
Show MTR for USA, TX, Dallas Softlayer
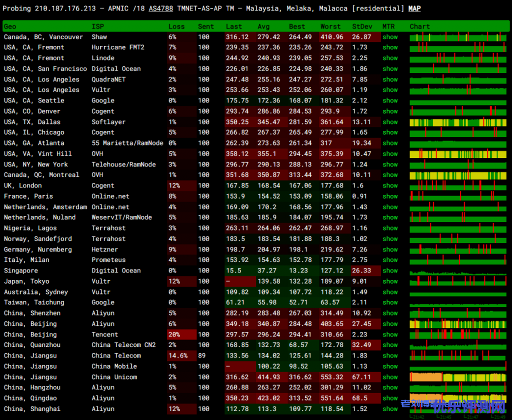(390, 122)
